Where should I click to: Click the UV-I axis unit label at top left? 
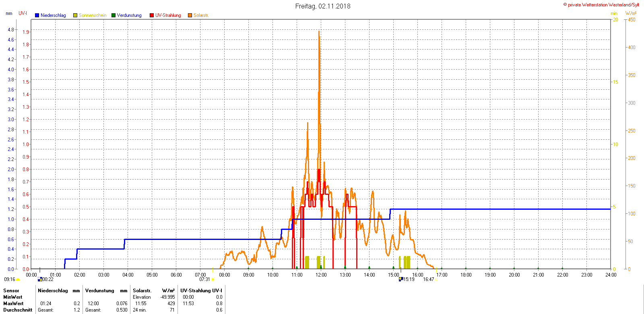point(23,13)
